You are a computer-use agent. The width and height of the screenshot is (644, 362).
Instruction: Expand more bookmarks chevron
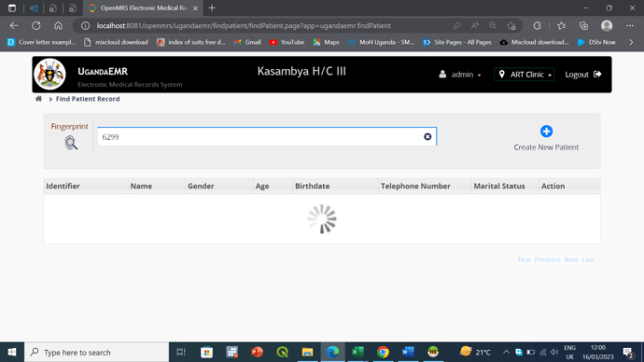pyautogui.click(x=631, y=42)
